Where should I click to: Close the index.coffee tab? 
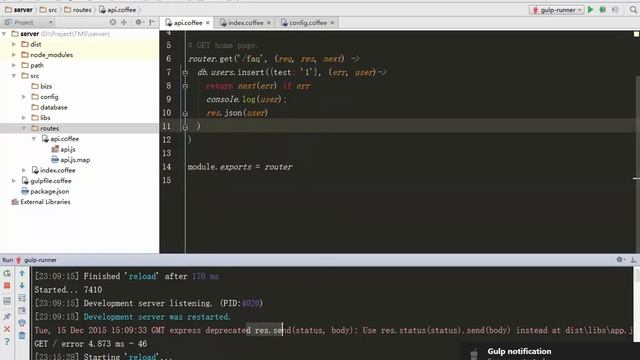(269, 23)
